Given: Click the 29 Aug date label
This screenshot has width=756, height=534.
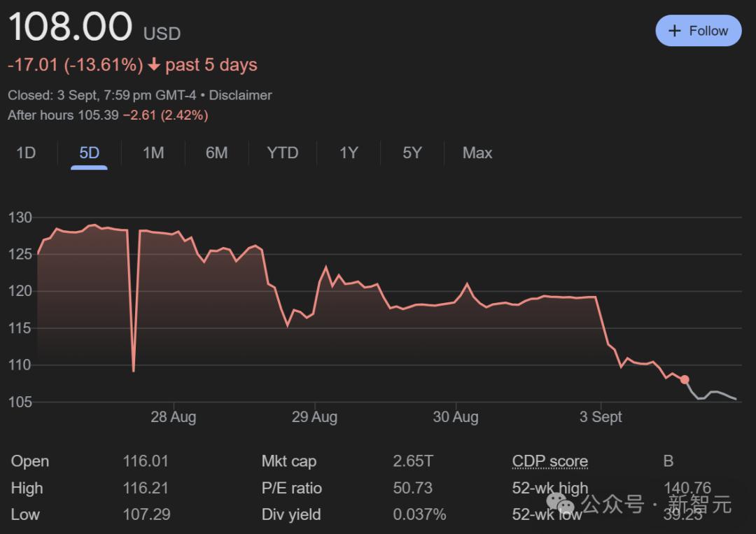Looking at the screenshot, I should (314, 417).
